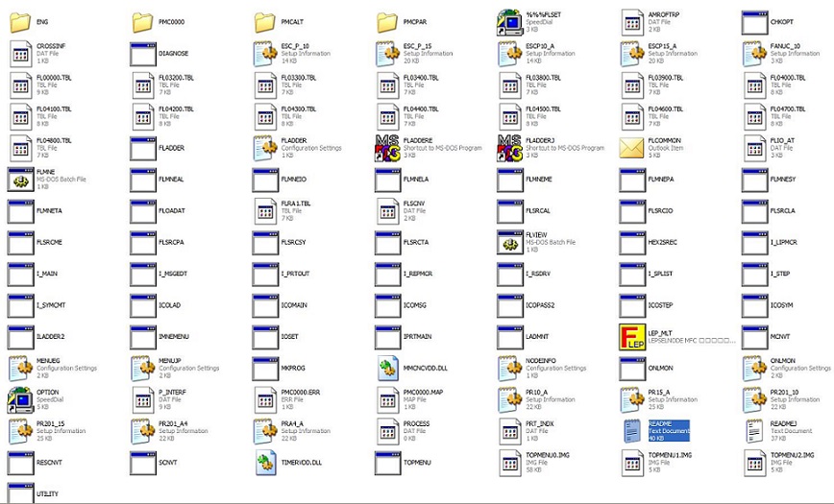Image resolution: width=834 pixels, height=504 pixels.
Task: Open the PMCPAR folder
Action: pos(388,21)
